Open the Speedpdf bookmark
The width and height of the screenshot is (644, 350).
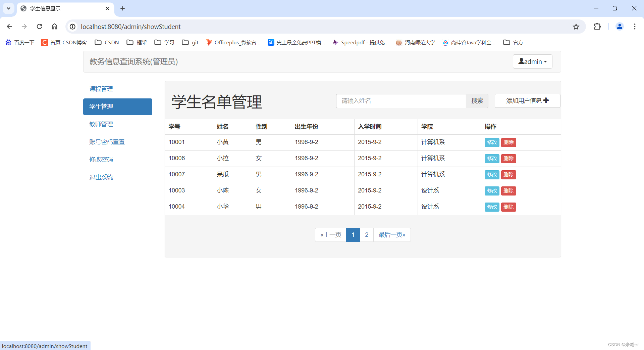coord(361,42)
